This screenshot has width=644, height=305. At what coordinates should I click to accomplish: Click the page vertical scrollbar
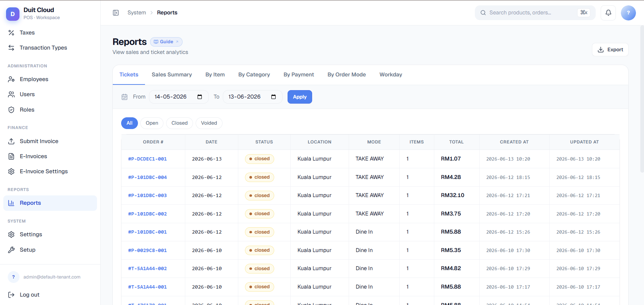coord(642,99)
